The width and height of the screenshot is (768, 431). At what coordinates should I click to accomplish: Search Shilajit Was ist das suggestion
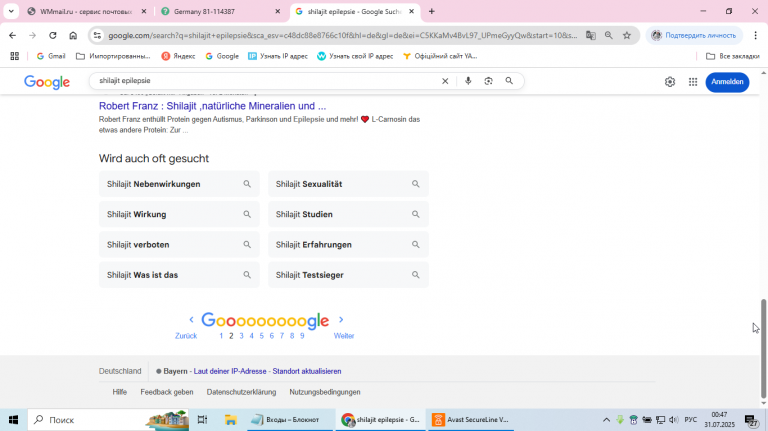179,275
